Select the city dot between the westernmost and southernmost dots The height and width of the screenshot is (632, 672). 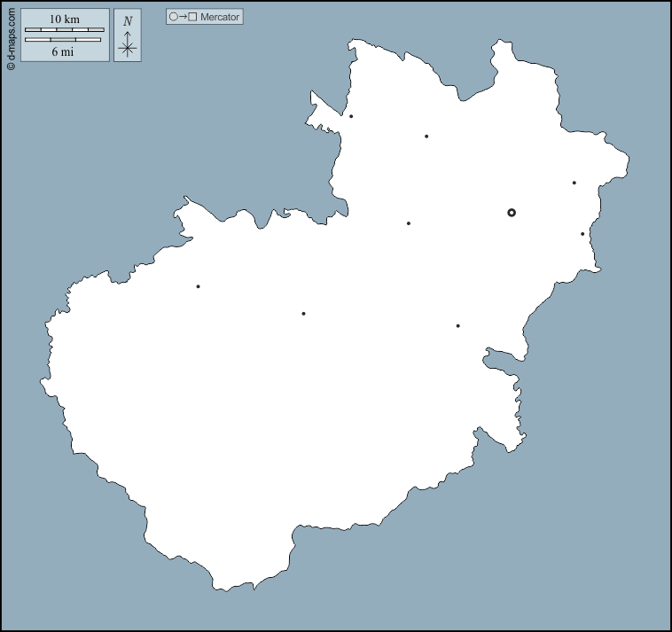(x=303, y=314)
